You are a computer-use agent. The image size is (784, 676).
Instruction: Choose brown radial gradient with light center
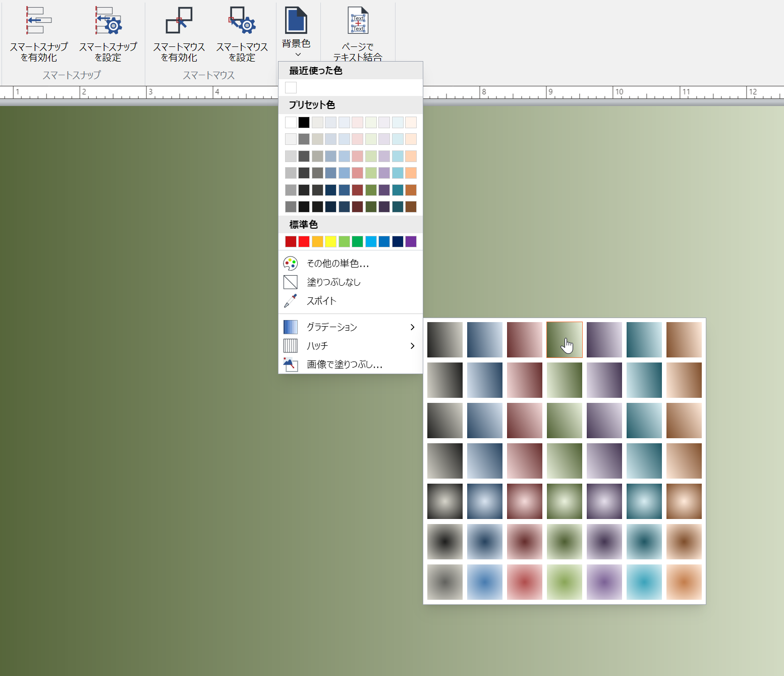coord(684,501)
